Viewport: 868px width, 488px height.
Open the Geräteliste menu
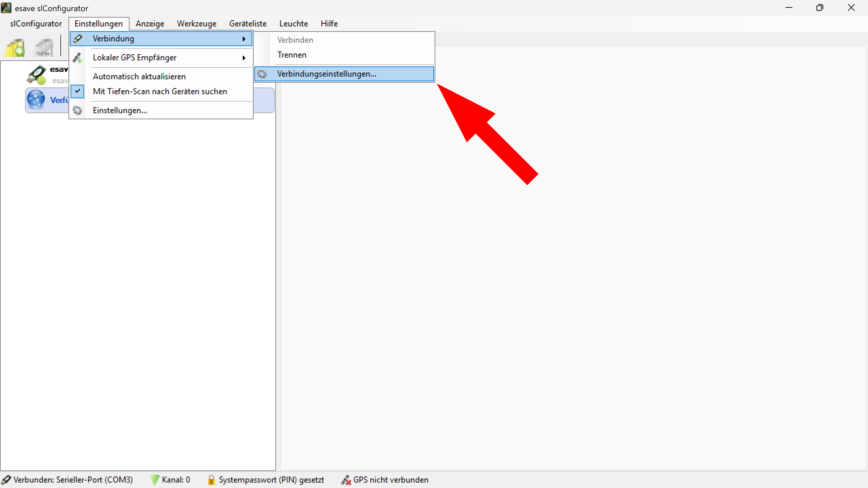248,24
